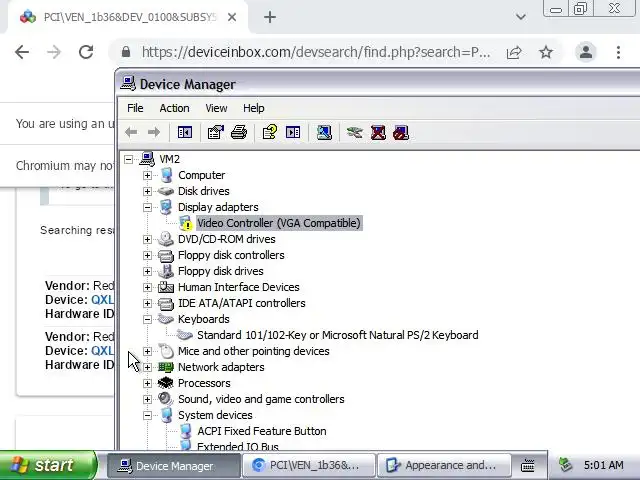This screenshot has height=480, width=640.
Task: Open the tab search dropdown arrow
Action: click(x=520, y=17)
